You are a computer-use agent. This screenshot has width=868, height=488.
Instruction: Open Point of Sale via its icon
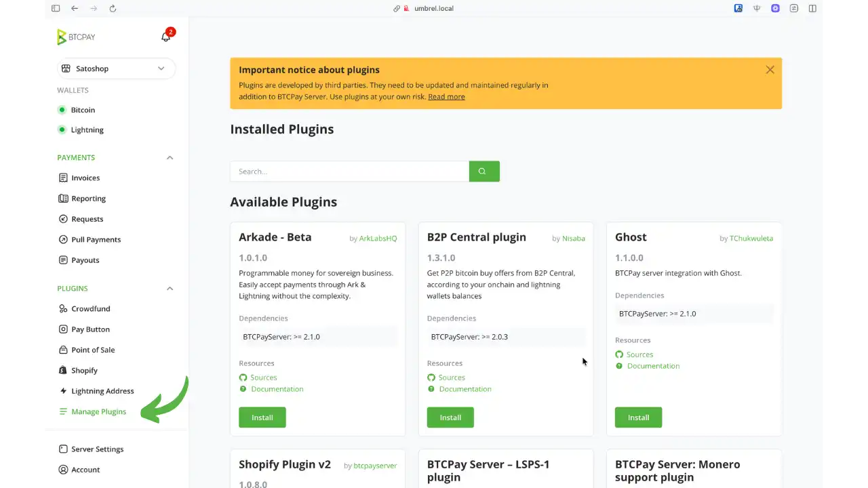click(x=62, y=350)
